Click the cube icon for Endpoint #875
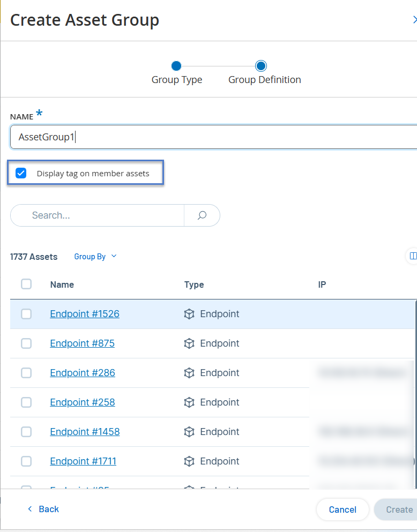 tap(189, 343)
